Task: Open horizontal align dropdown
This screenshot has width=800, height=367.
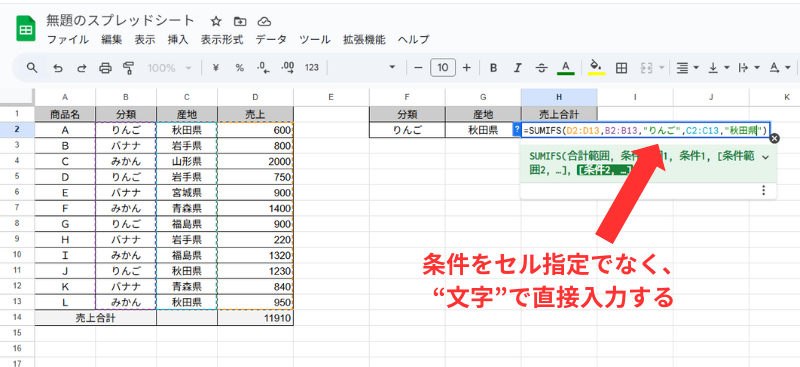Action: click(687, 67)
